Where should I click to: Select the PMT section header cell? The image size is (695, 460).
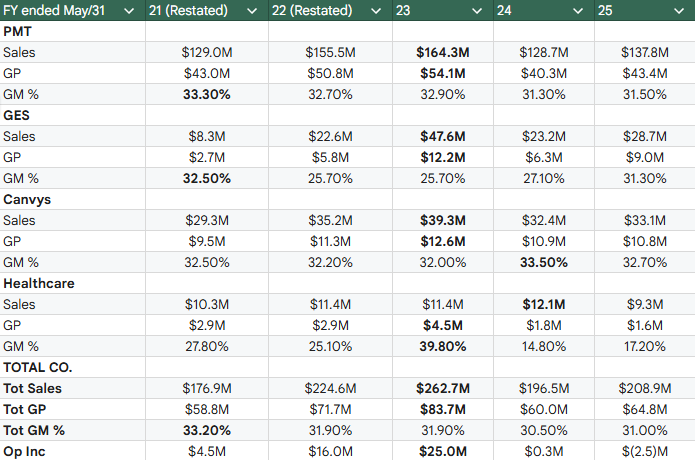tap(73, 31)
